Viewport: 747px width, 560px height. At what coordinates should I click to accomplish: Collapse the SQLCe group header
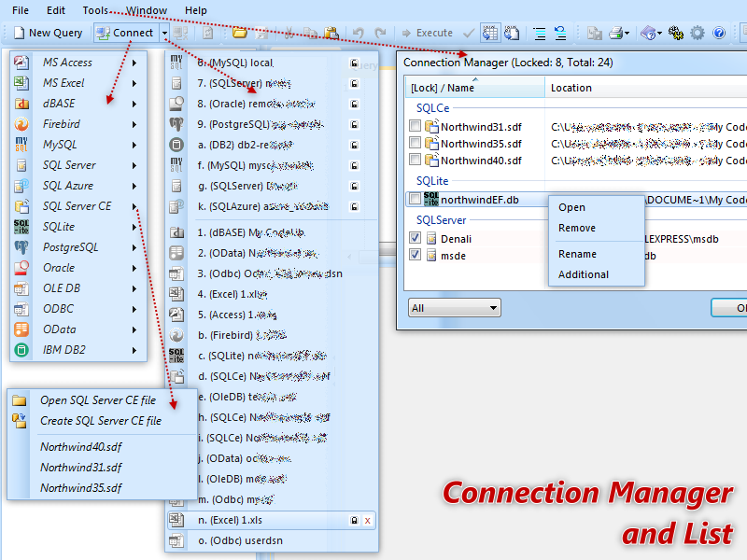tap(432, 108)
